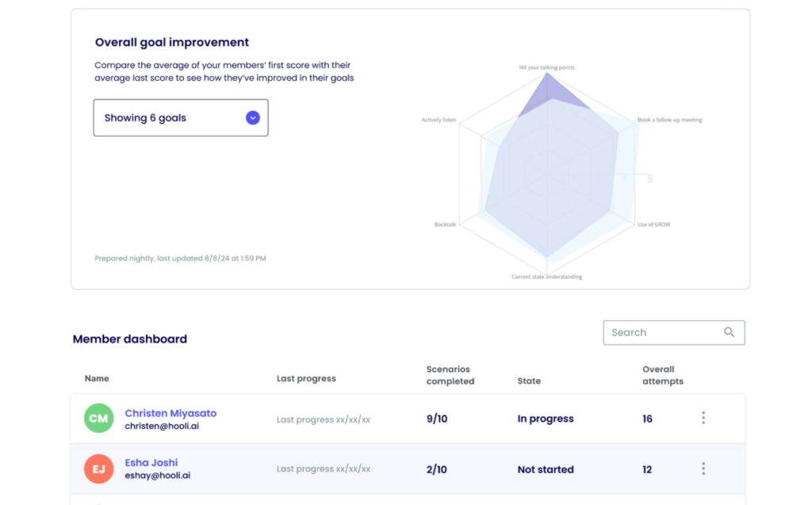Sort by the Overall attempts column header

click(662, 375)
